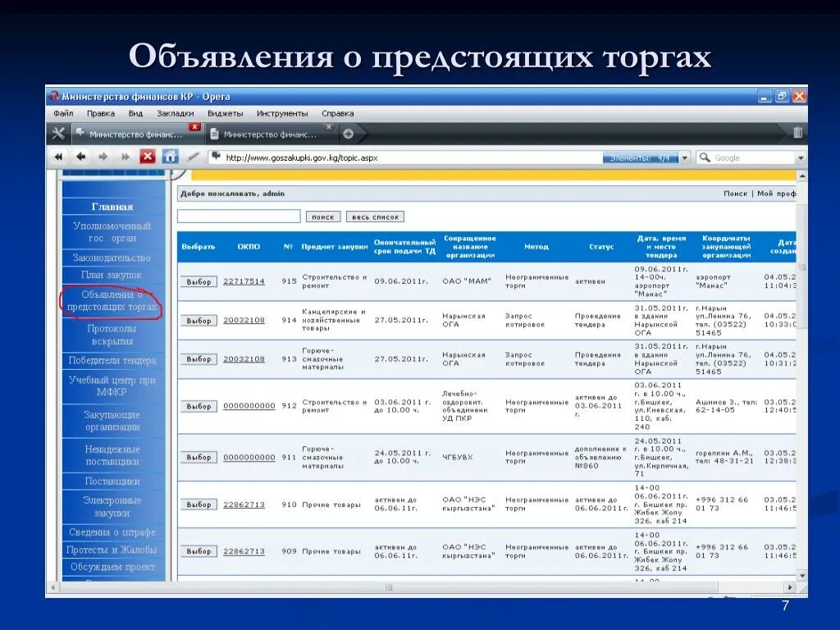840x630 pixels.
Task: Open Обсуждаем проект sidebar item
Action: pyautogui.click(x=112, y=567)
